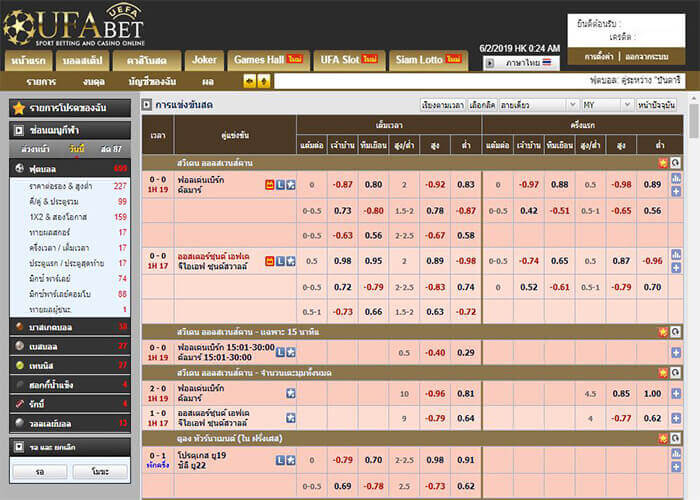Click the right button in the wait/cancel panel
The height and width of the screenshot is (500, 700).
100,471
